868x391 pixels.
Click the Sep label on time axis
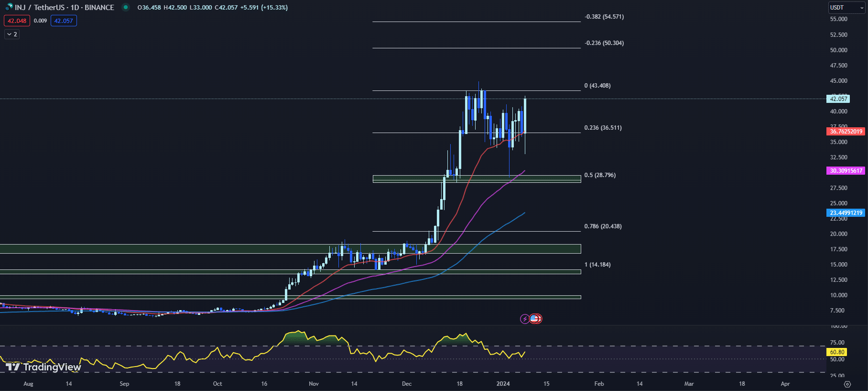point(124,384)
